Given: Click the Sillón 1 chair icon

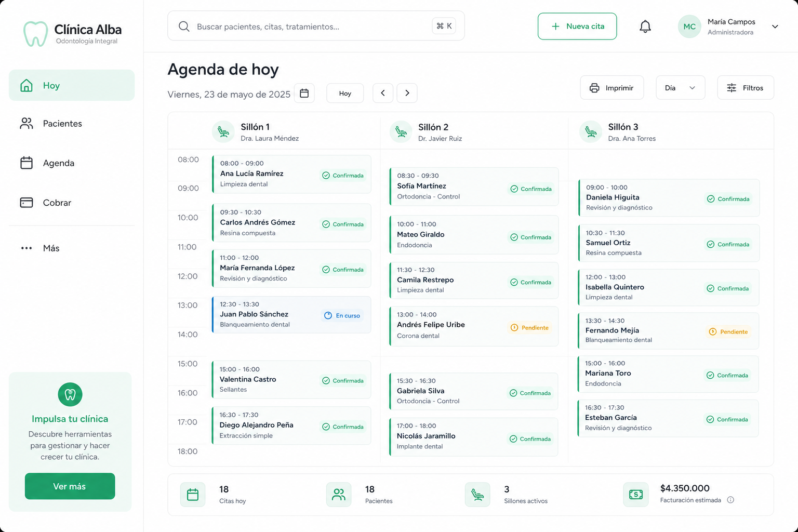Looking at the screenshot, I should pyautogui.click(x=223, y=131).
